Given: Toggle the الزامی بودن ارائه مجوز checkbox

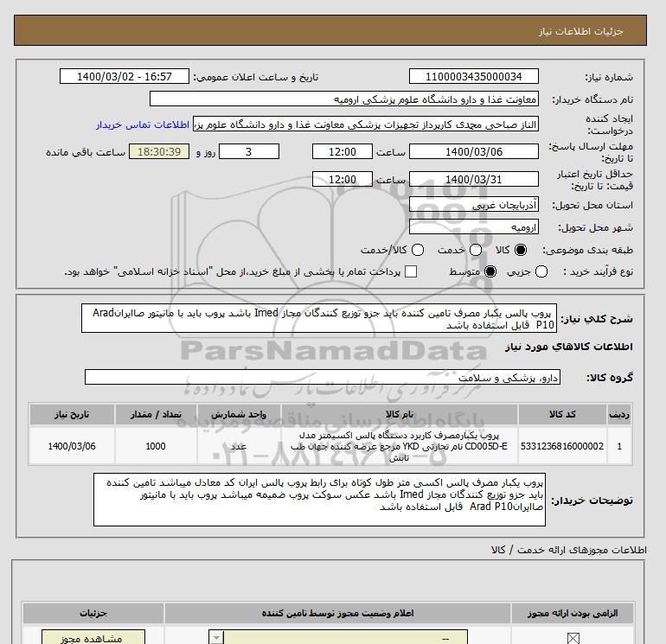Looking at the screenshot, I should (x=572, y=638).
